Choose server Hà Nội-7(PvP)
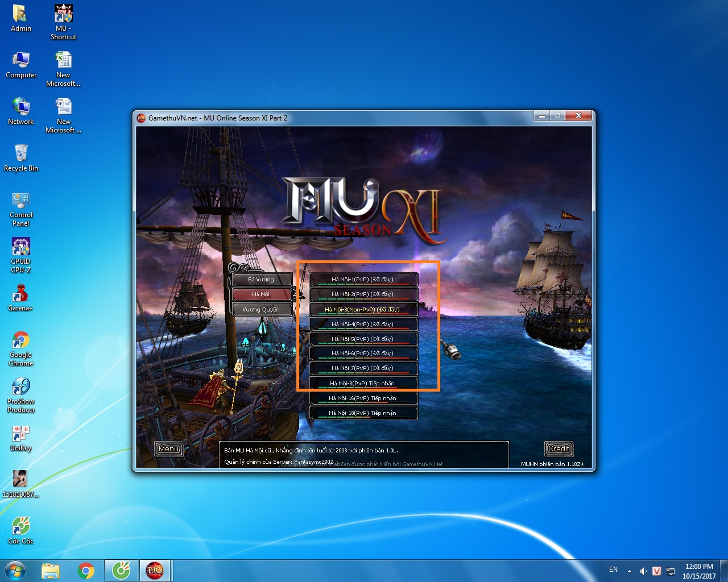The image size is (728, 582). tap(363, 368)
